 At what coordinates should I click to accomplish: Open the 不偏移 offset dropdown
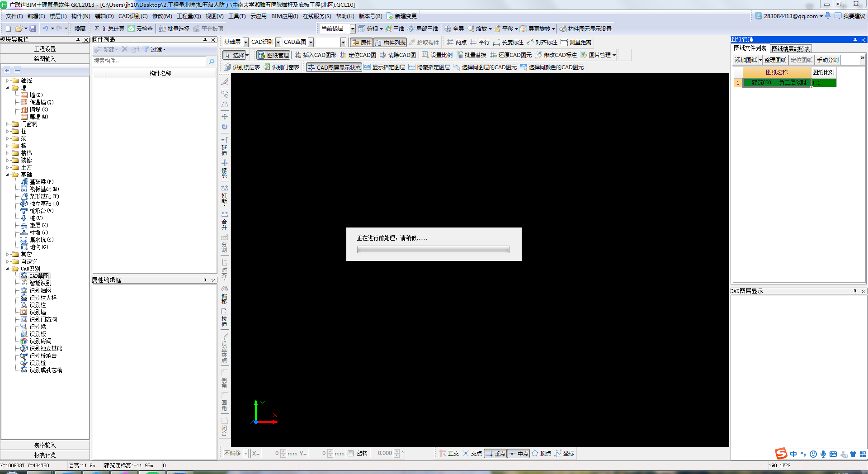[245, 453]
